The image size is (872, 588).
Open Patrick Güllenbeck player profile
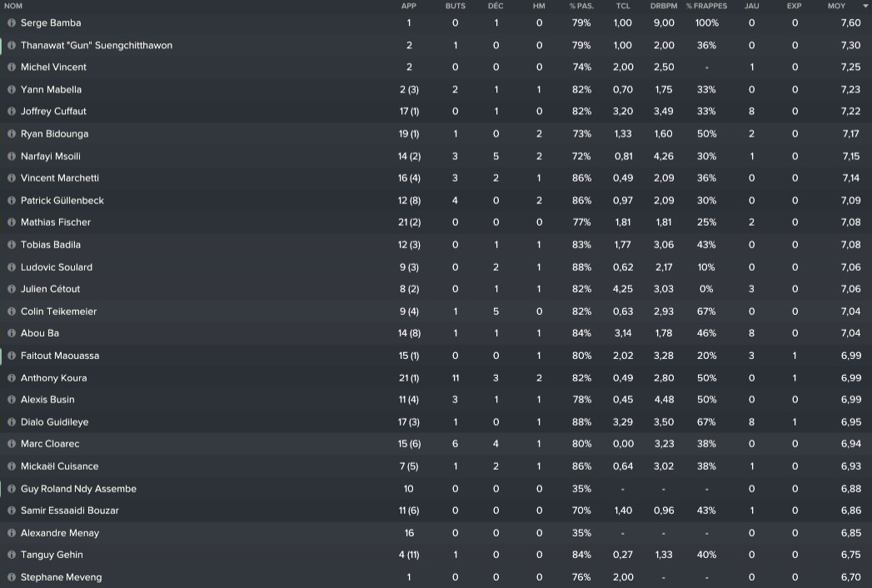click(62, 201)
